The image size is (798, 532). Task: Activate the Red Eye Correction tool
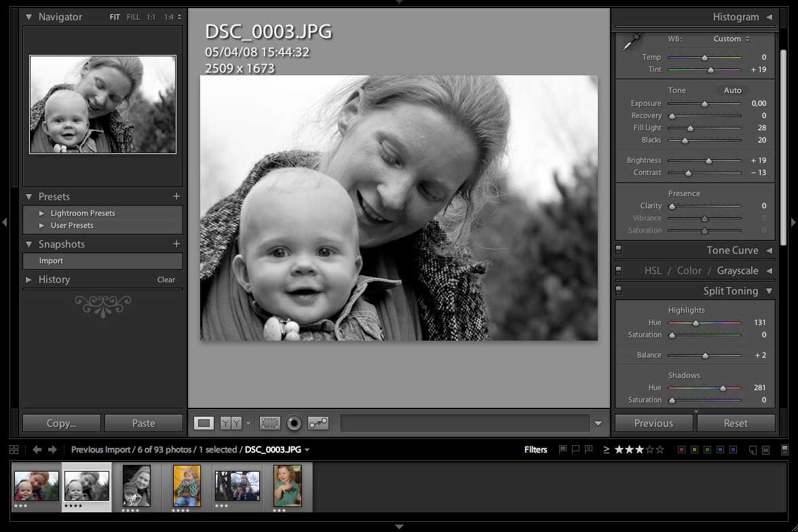coord(294,423)
